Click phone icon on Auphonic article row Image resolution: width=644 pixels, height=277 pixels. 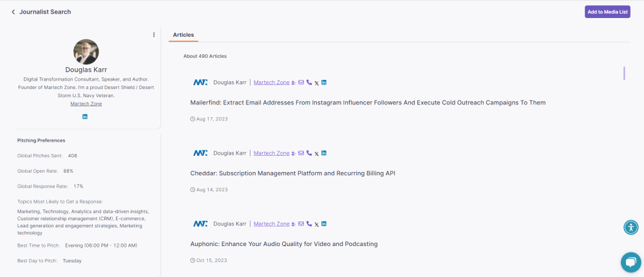pos(309,224)
